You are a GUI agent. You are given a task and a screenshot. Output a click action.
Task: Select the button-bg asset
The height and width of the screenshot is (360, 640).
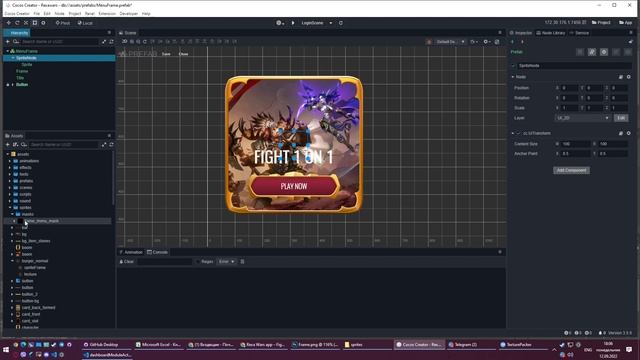coord(30,301)
